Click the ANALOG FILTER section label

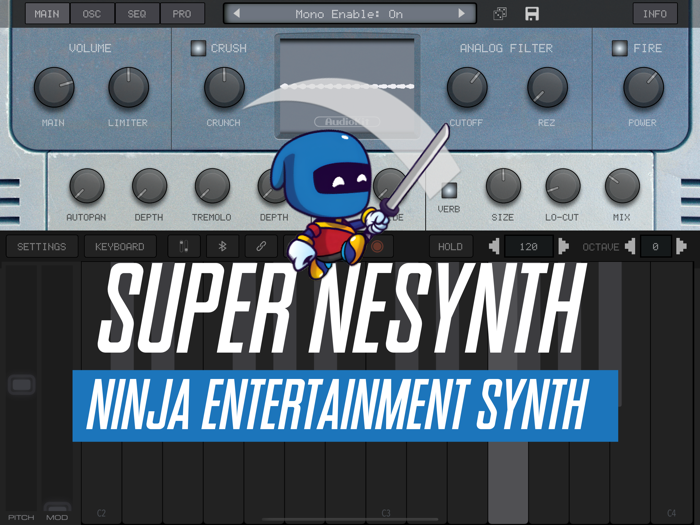tap(506, 48)
